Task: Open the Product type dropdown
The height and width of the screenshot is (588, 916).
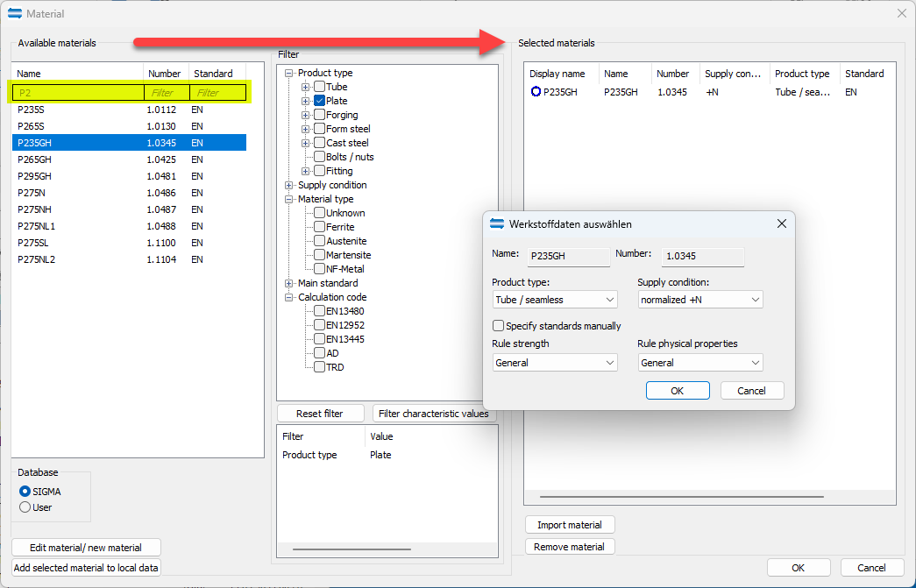Action: [555, 300]
